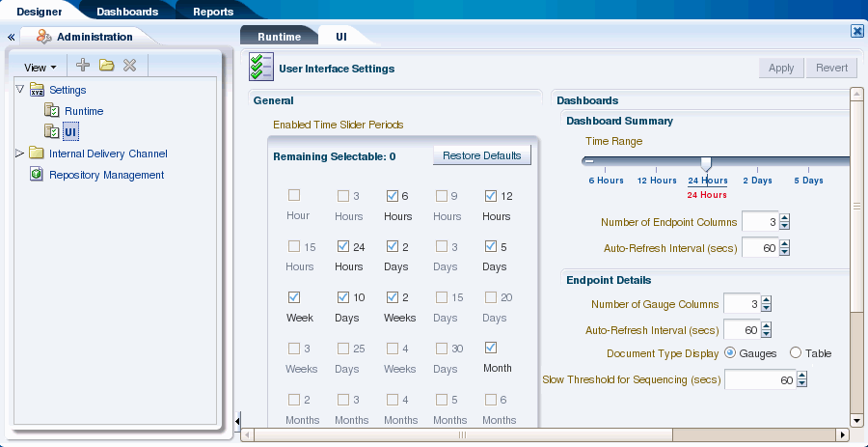
Task: Uncheck the 6 Hours checkbox
Action: click(x=392, y=196)
